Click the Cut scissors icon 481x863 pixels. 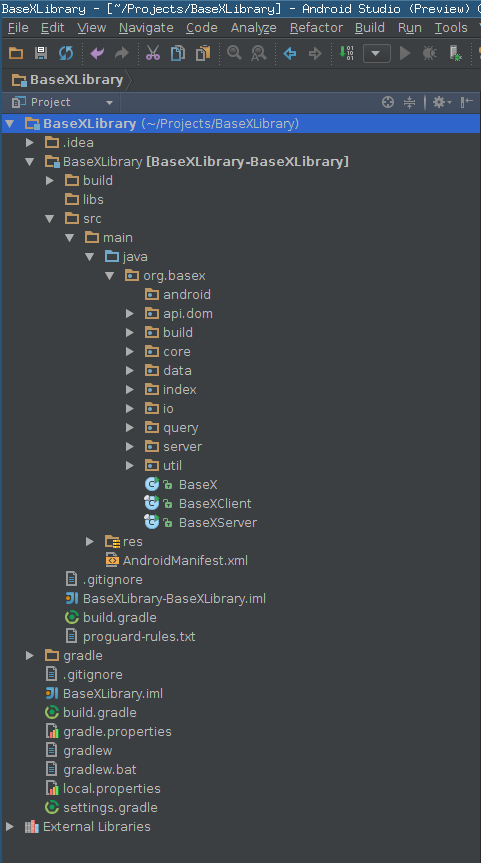(x=152, y=53)
